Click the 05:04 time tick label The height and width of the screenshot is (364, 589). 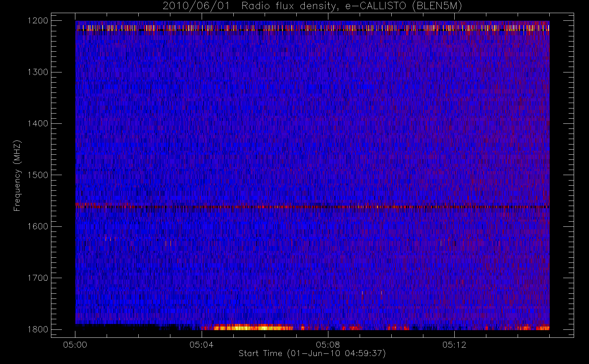[x=201, y=345]
